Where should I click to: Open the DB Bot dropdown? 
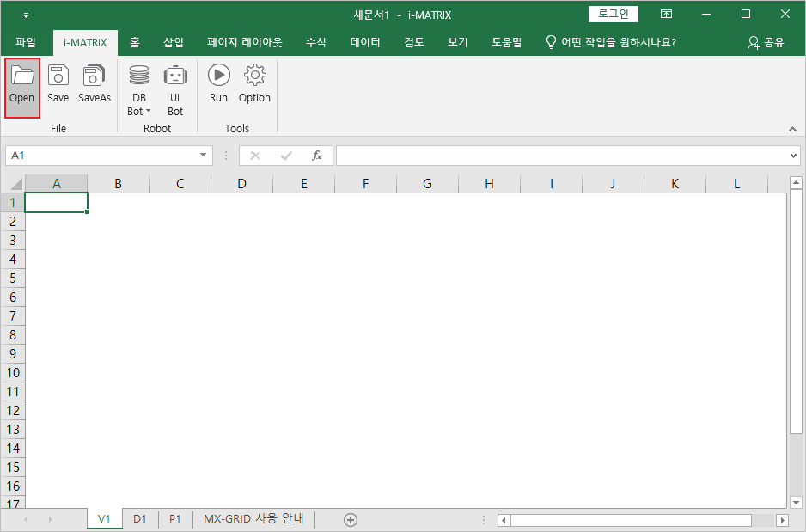[139, 90]
